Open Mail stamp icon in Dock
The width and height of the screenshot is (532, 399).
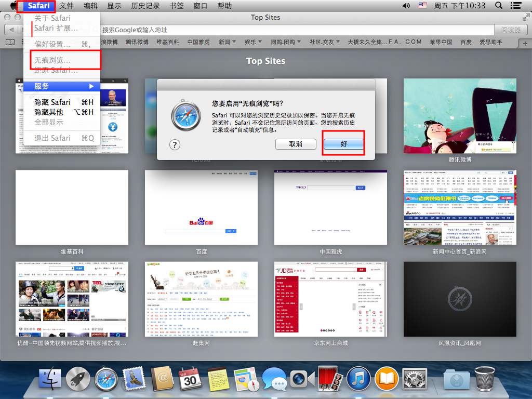(135, 379)
